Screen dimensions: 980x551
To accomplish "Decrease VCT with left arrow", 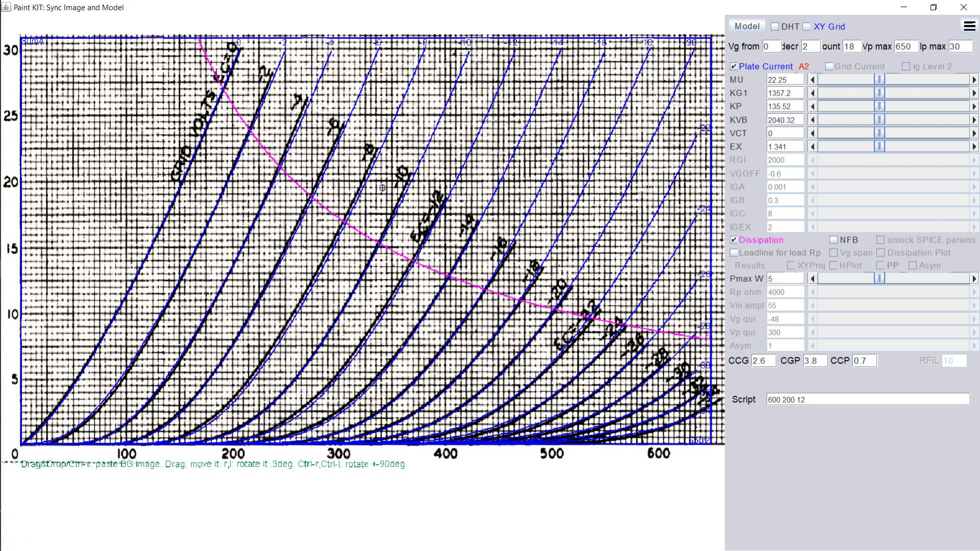I will click(813, 133).
